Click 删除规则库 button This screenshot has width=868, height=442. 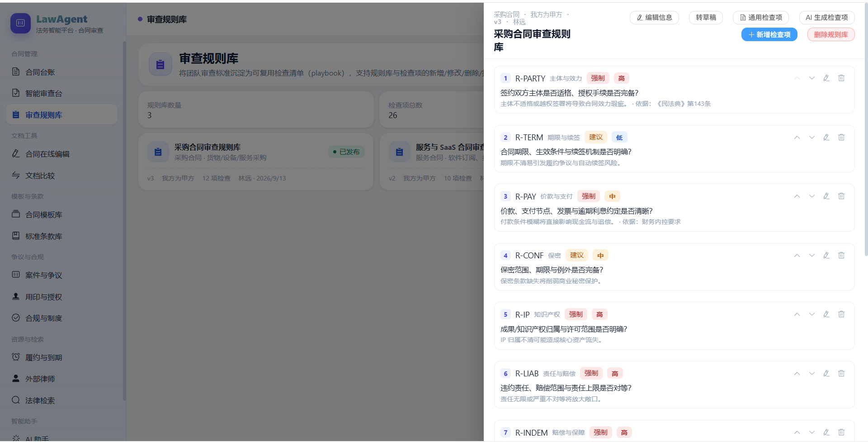click(x=831, y=35)
